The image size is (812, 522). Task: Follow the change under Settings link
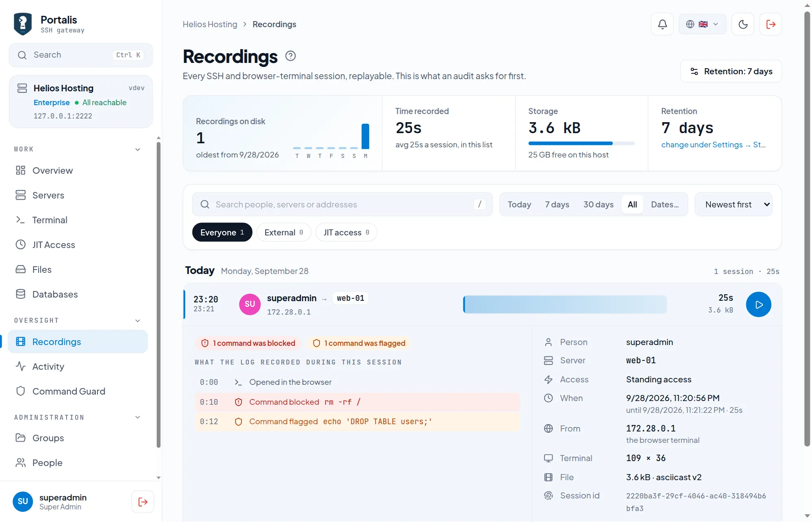tap(713, 145)
